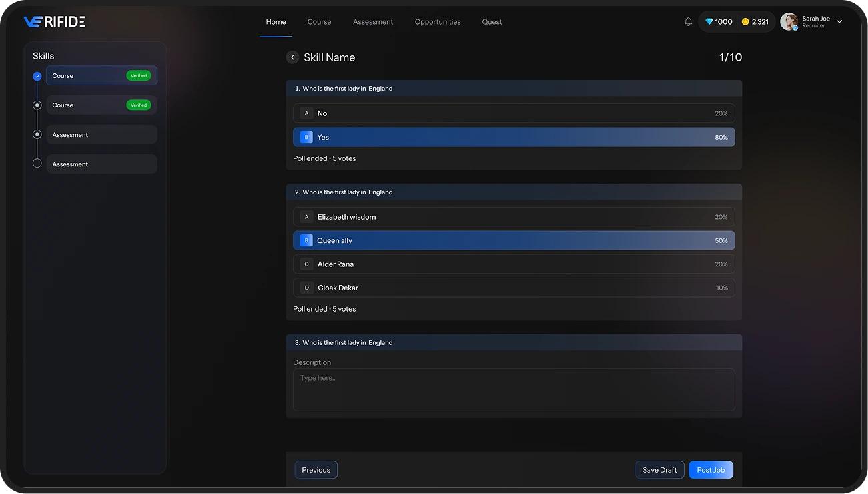Viewport: 868px width, 494px height.
Task: Select the first Assessment step radio marker
Action: click(x=37, y=134)
